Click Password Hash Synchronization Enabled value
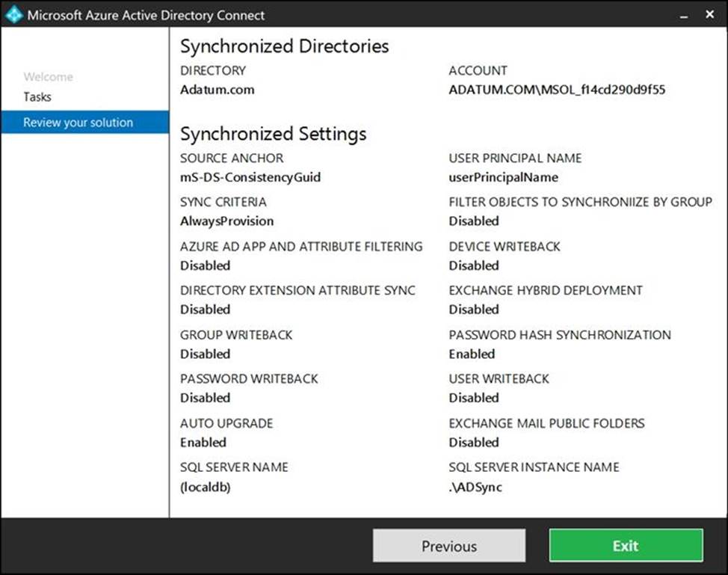The height and width of the screenshot is (575, 728). pyautogui.click(x=472, y=354)
